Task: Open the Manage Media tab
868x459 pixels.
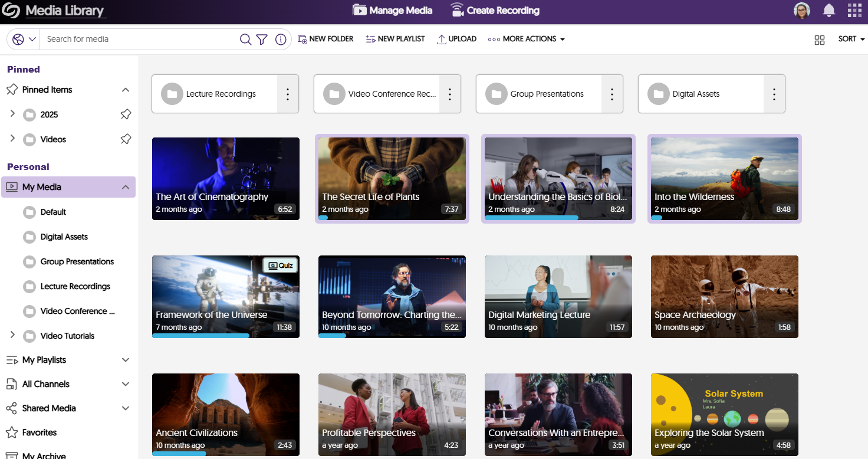Action: (x=392, y=10)
